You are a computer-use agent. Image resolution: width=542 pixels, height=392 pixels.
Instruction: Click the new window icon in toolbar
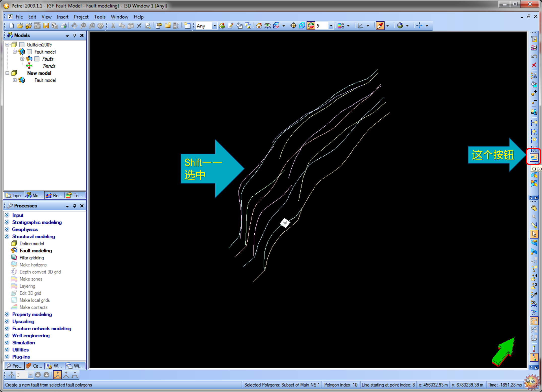(x=187, y=26)
